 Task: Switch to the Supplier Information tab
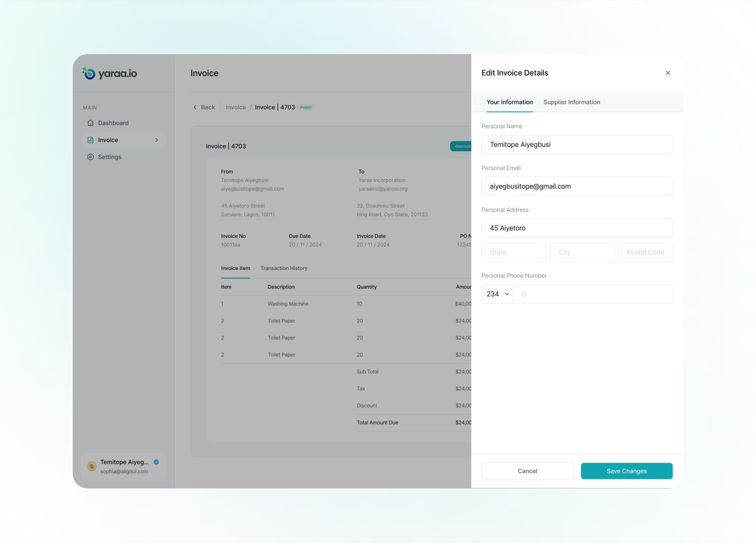tap(572, 102)
